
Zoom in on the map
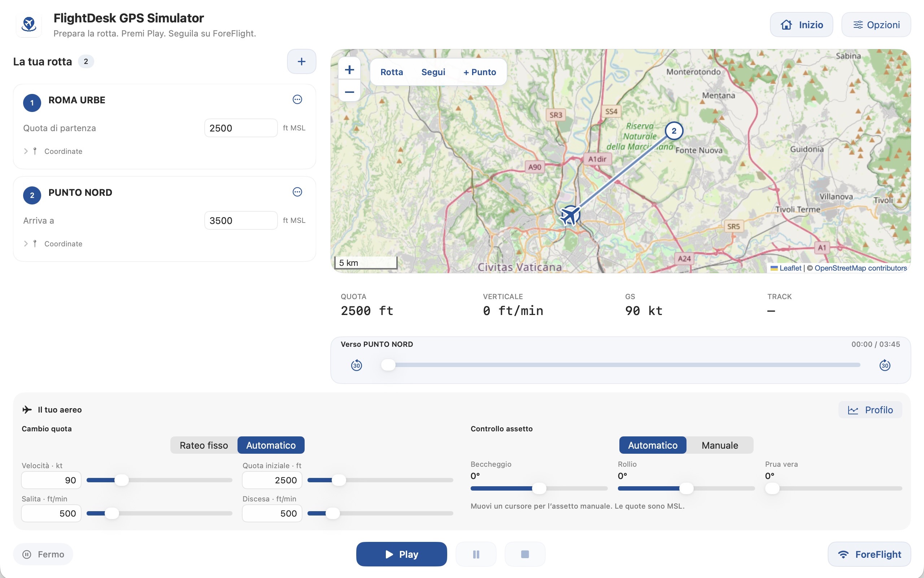(349, 69)
